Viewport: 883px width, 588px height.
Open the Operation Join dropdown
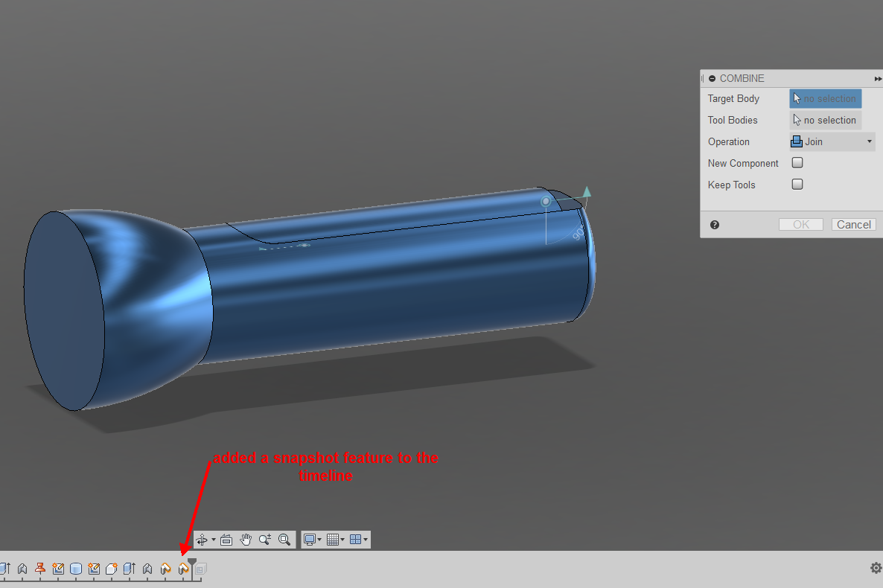832,141
